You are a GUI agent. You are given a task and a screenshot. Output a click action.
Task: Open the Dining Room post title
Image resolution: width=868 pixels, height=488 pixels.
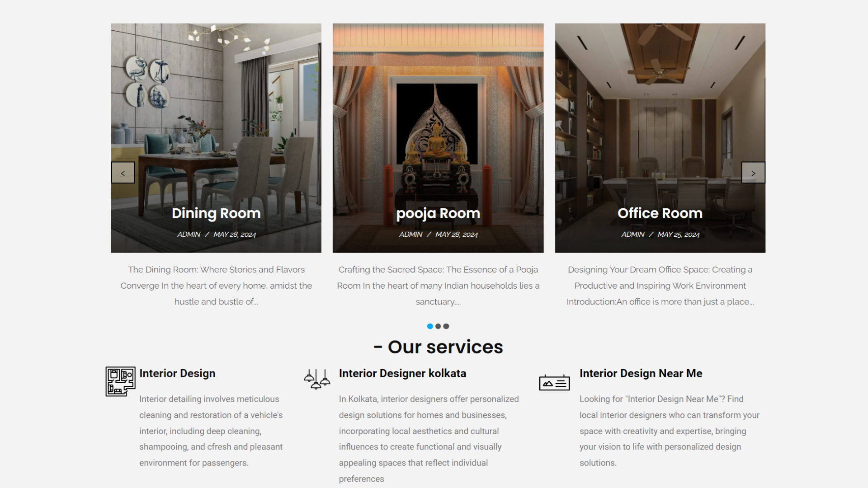click(x=216, y=213)
